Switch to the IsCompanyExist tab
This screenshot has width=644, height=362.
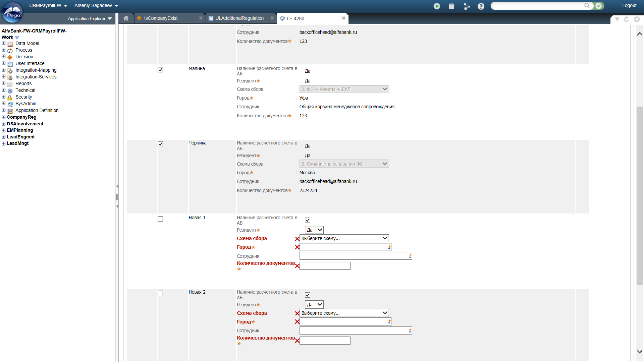[161, 18]
